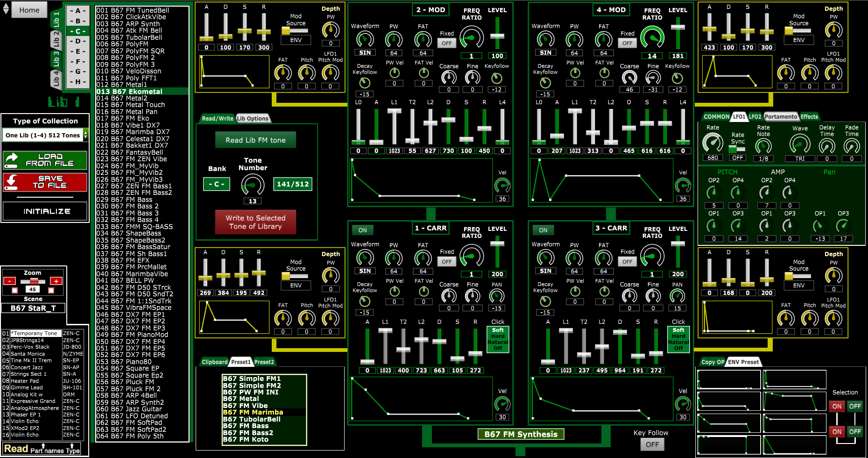This screenshot has width=868, height=458.
Task: Toggle Op 2 MOD Fixed OFF button
Action: click(x=447, y=43)
